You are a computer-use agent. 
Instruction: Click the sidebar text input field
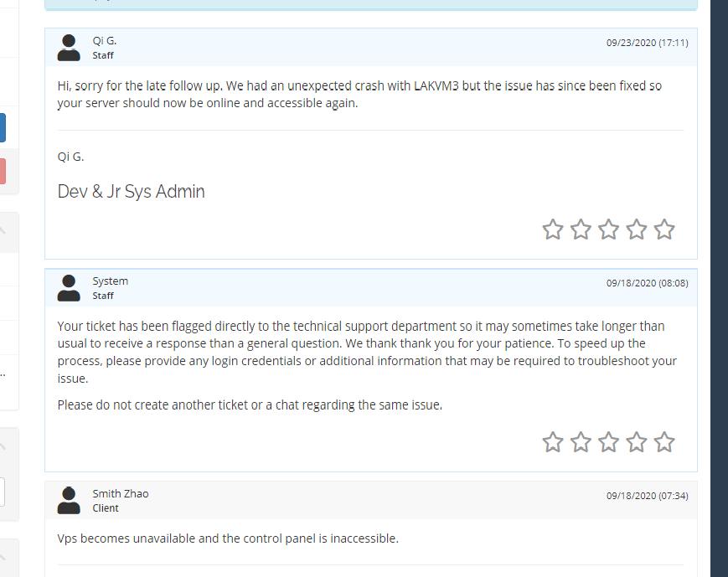[x=3, y=492]
